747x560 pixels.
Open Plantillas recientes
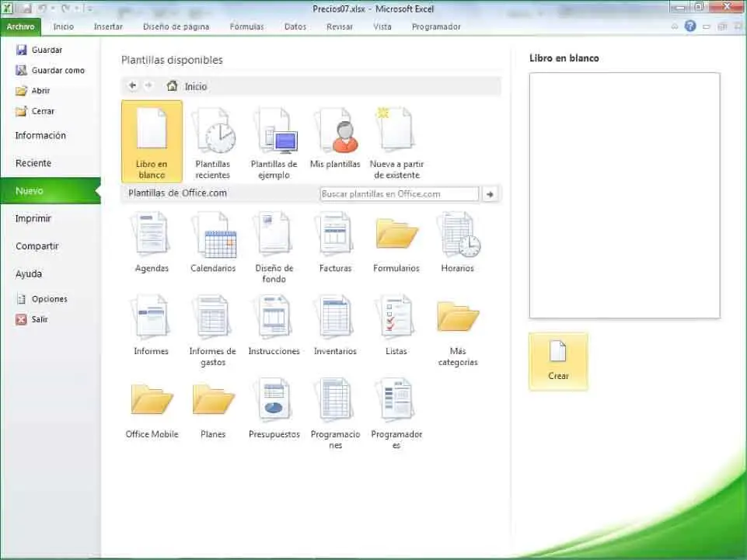click(x=213, y=142)
